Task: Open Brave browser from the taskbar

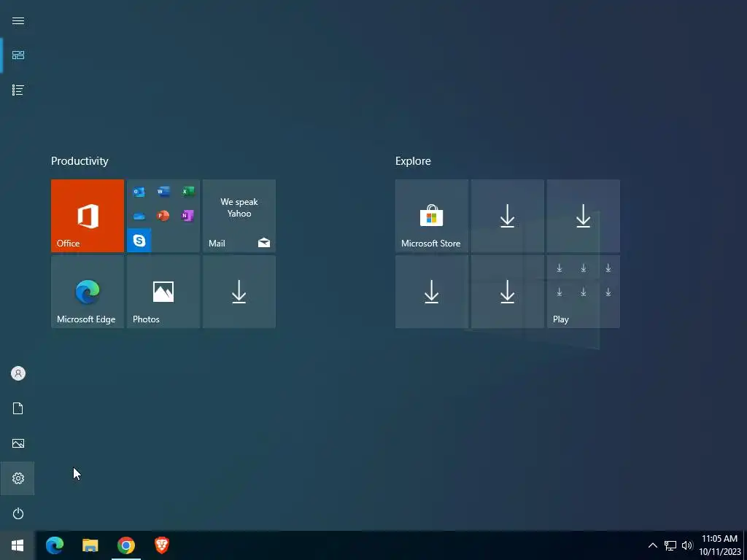Action: coord(162,545)
